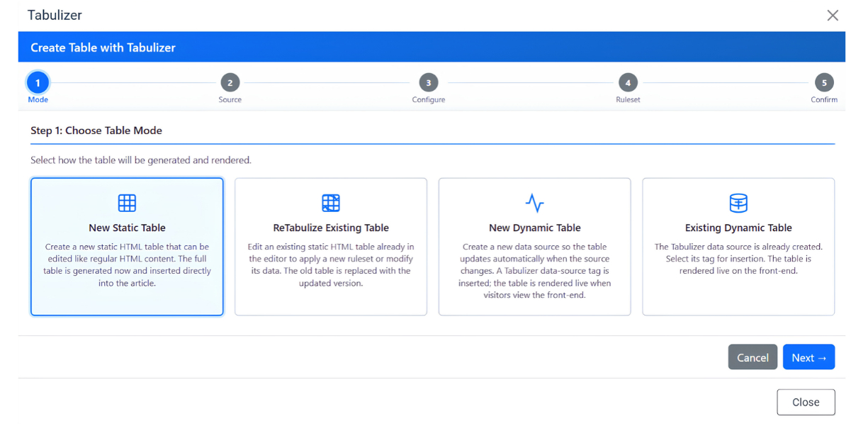Click the New Static Table grid icon
Image resolution: width=868 pixels, height=424 pixels.
pos(127,203)
